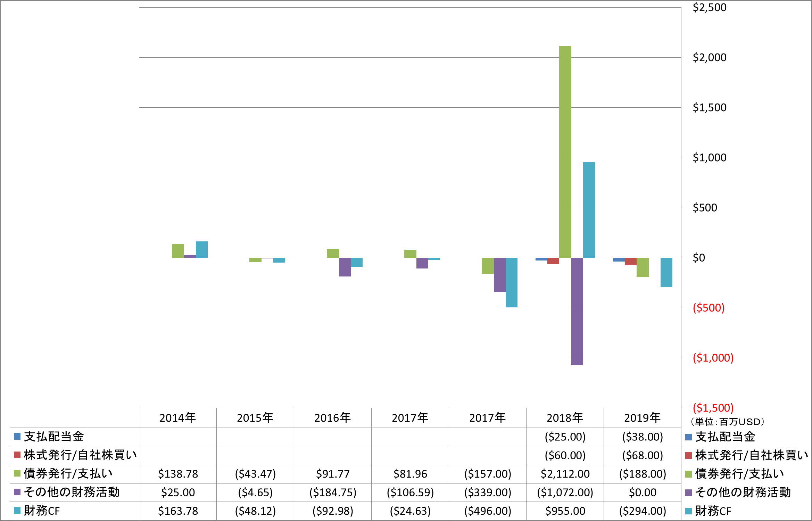This screenshot has width=812, height=521.
Task: Click the teal 財務CF swatch in the right legend
Action: [x=688, y=511]
